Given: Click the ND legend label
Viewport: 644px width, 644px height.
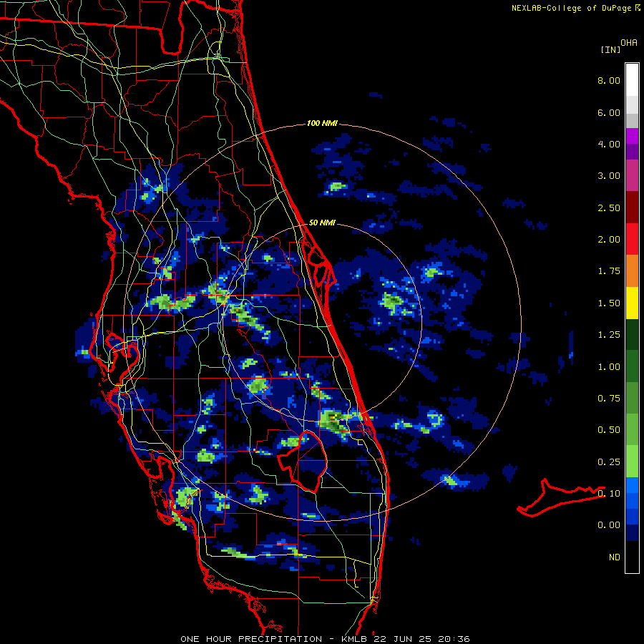Looking at the screenshot, I should [x=615, y=557].
